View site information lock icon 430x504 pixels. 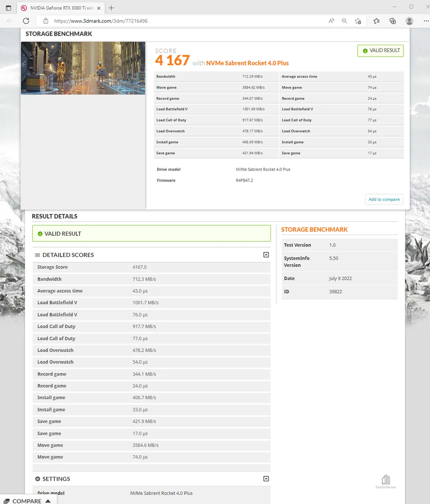(x=46, y=21)
